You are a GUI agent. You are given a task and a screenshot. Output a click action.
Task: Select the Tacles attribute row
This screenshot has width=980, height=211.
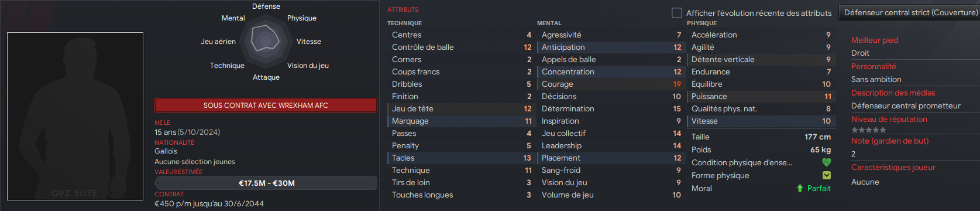tap(460, 158)
